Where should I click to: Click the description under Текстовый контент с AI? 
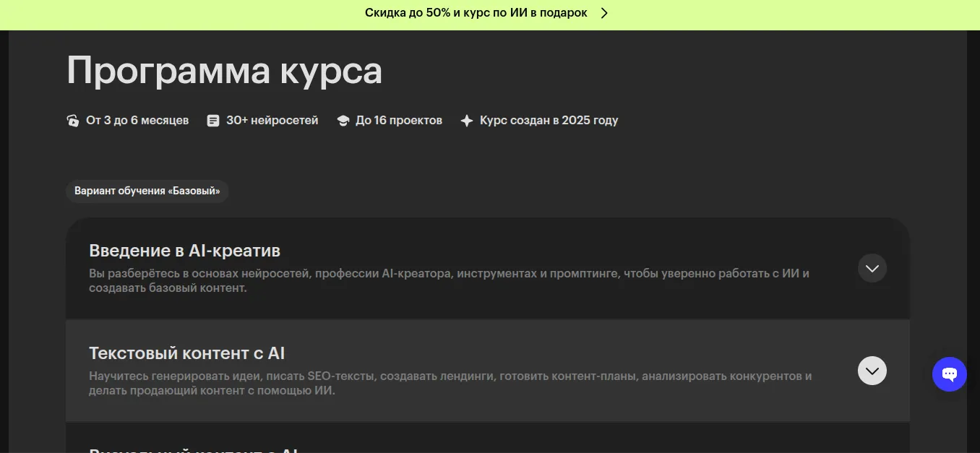tap(450, 384)
